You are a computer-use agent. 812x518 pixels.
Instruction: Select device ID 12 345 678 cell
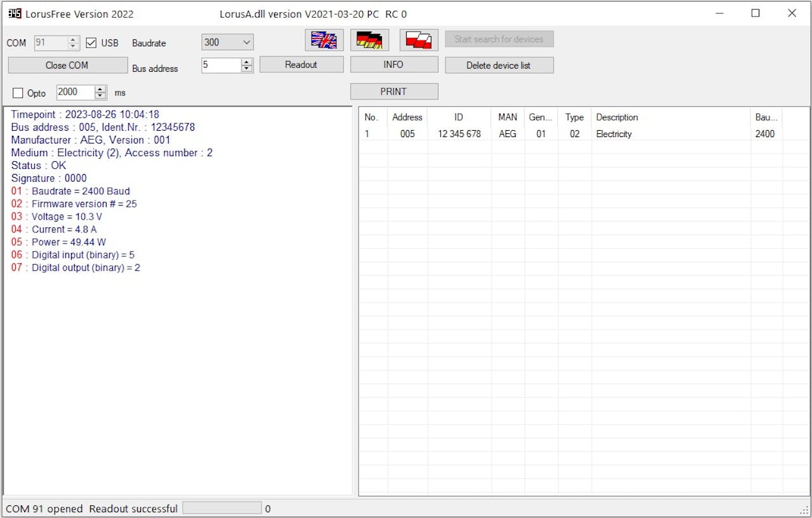pyautogui.click(x=459, y=134)
